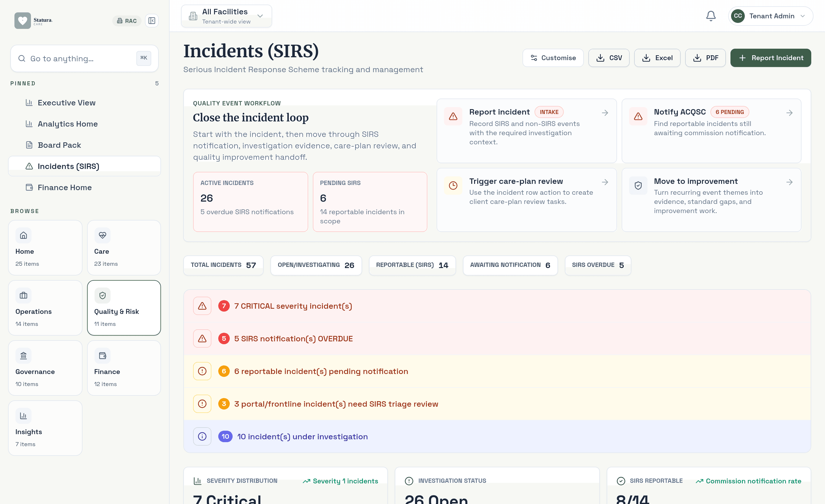Open the Operations browse card
Screen dimensions: 825x504
tap(45, 308)
